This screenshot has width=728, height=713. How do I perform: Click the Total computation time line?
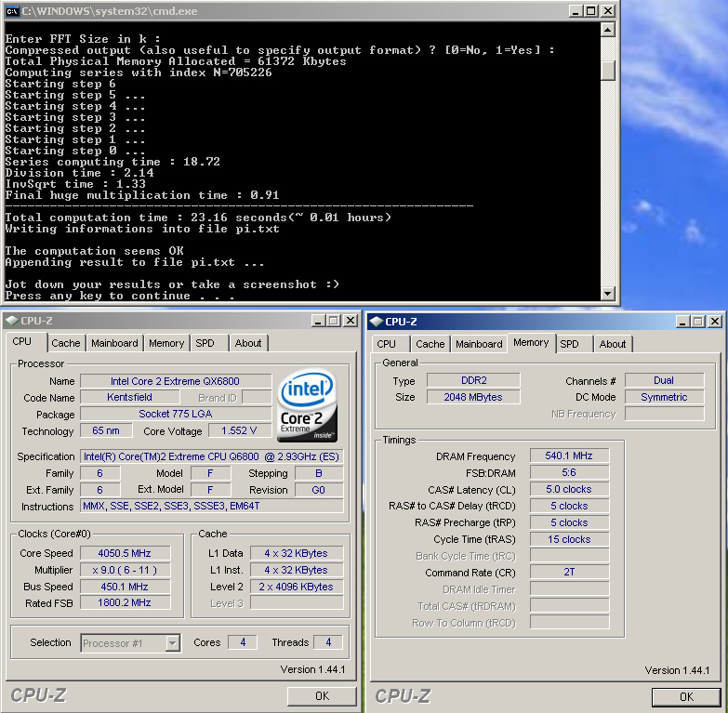[198, 218]
